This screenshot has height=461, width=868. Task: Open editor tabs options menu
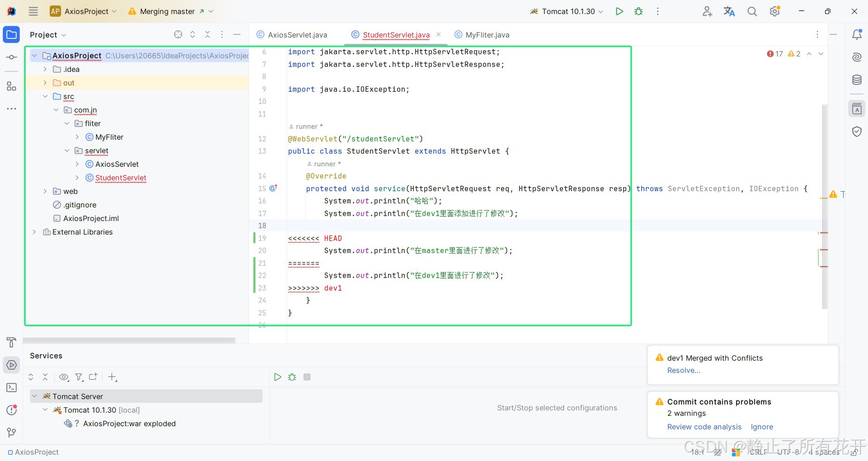coord(817,34)
